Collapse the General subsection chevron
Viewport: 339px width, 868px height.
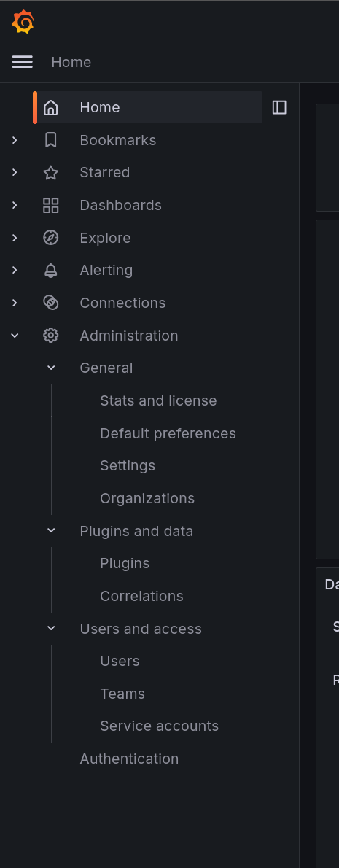(x=51, y=368)
